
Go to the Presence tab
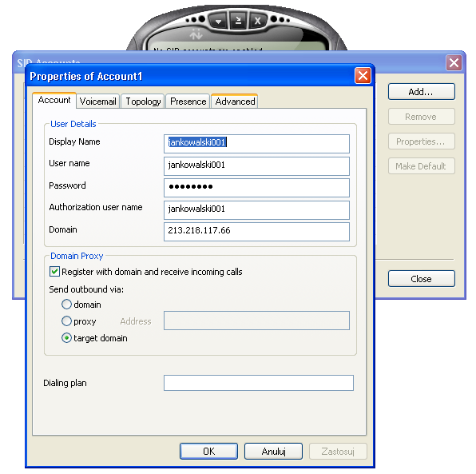click(188, 102)
